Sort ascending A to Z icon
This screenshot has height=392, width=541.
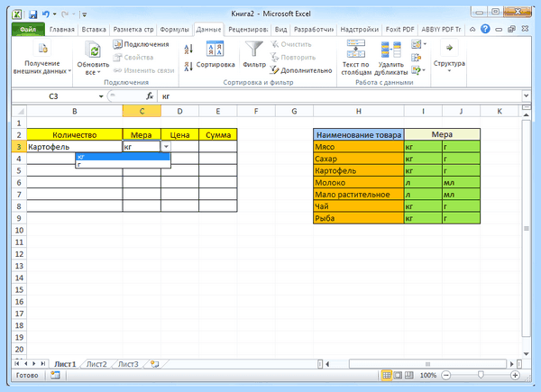(x=188, y=49)
